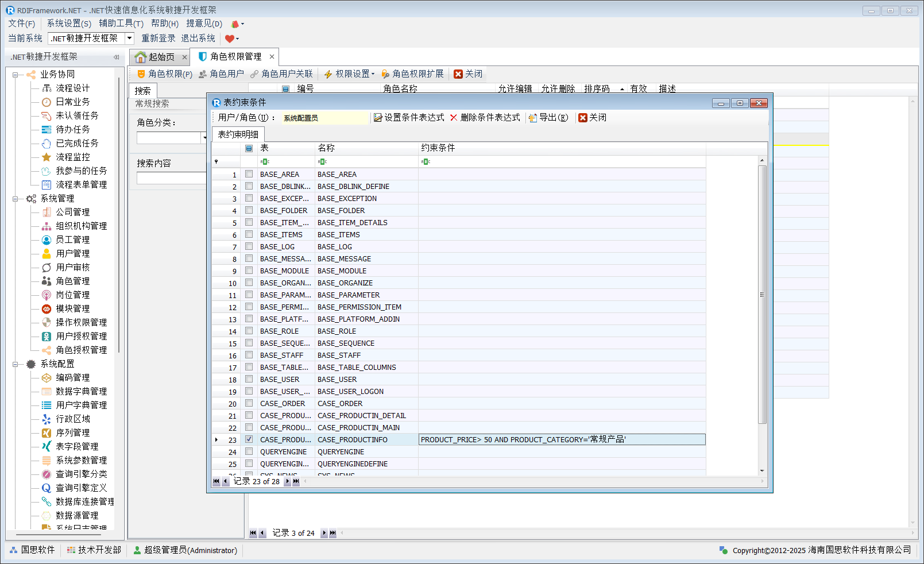924x564 pixels.
Task: Open 流程设计 icon in sidebar tree
Action: coord(47,88)
